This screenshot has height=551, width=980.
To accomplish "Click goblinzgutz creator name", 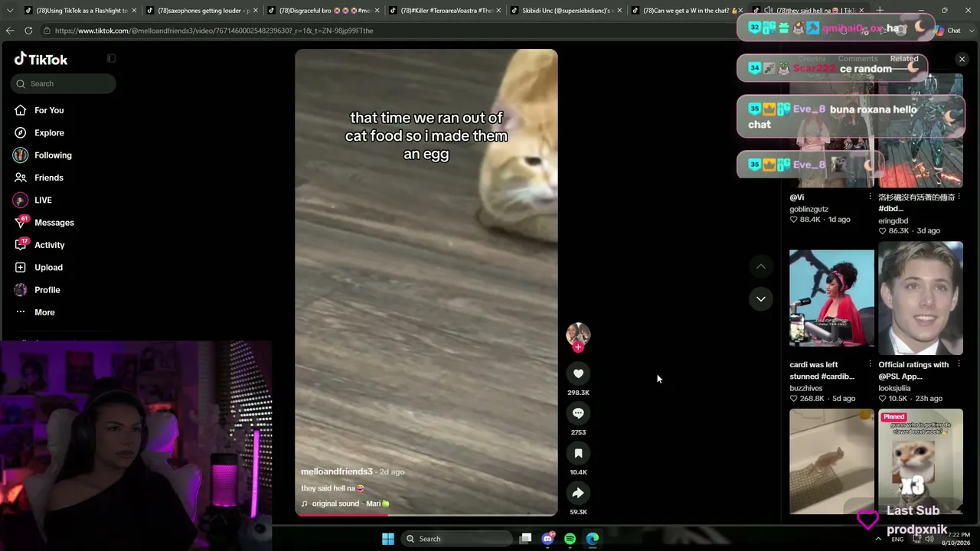I will [808, 209].
